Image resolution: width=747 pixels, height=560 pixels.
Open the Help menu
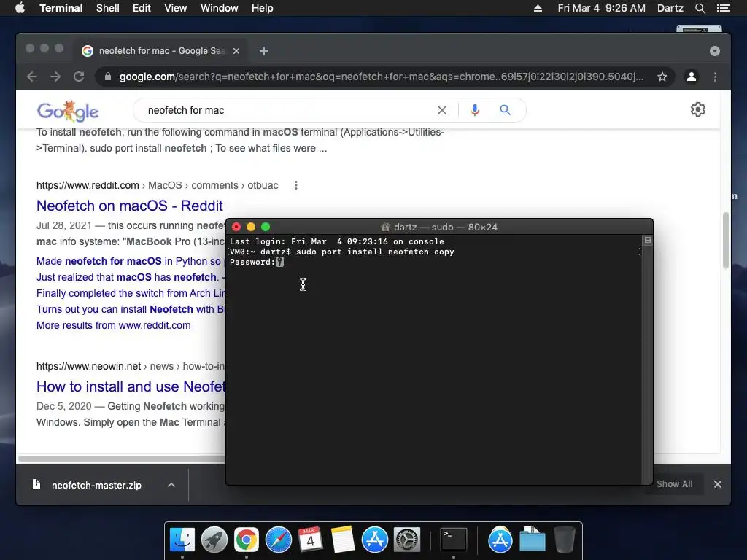coord(262,8)
